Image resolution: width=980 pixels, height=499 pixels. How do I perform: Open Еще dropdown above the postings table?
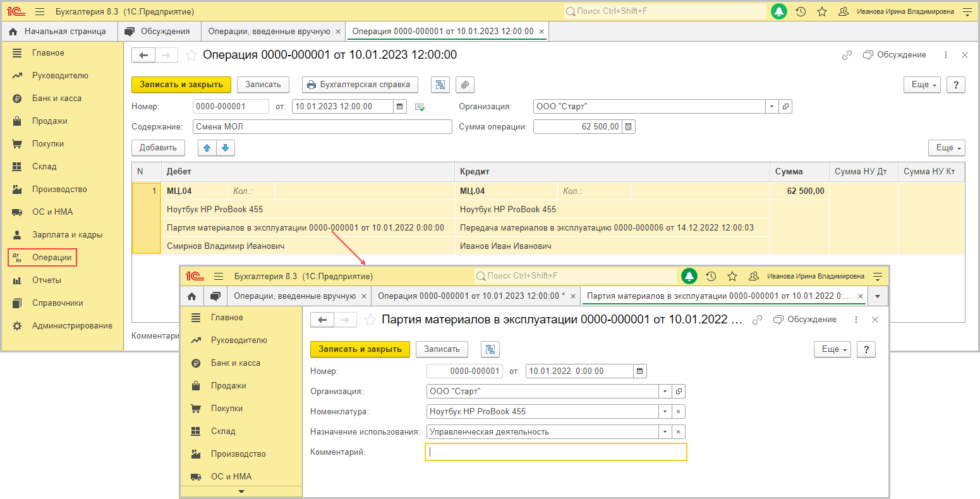pos(947,148)
